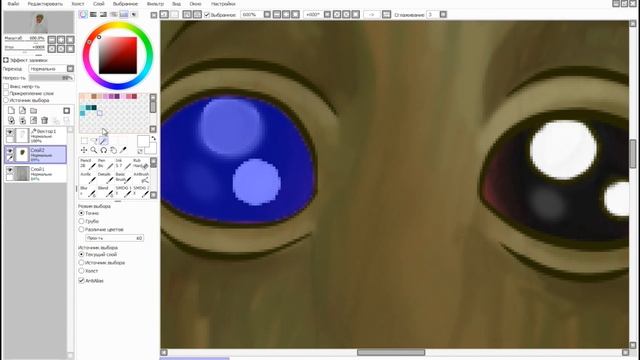Image resolution: width=640 pixels, height=360 pixels.
Task: Toggle visibility of Слой1 layer
Action: coord(10,169)
